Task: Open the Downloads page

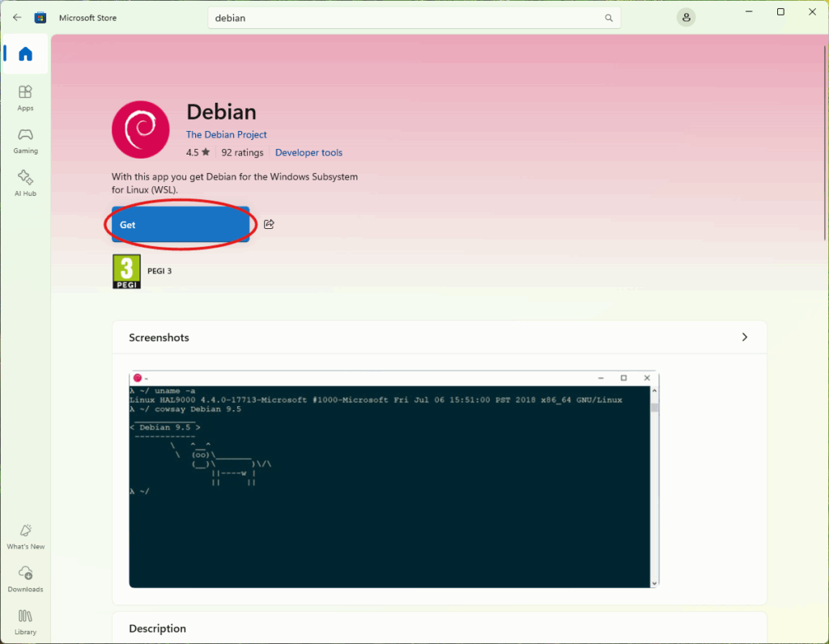Action: [x=25, y=579]
